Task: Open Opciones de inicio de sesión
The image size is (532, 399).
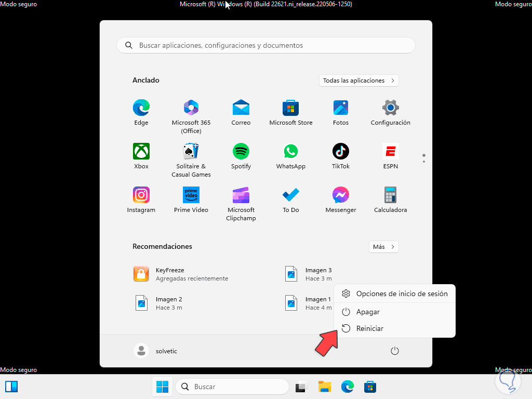Action: point(402,294)
